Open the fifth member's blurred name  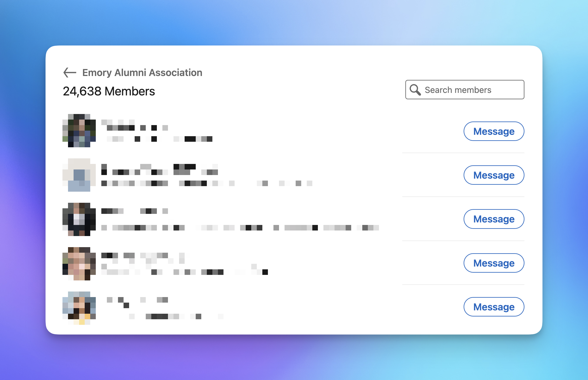coord(137,302)
